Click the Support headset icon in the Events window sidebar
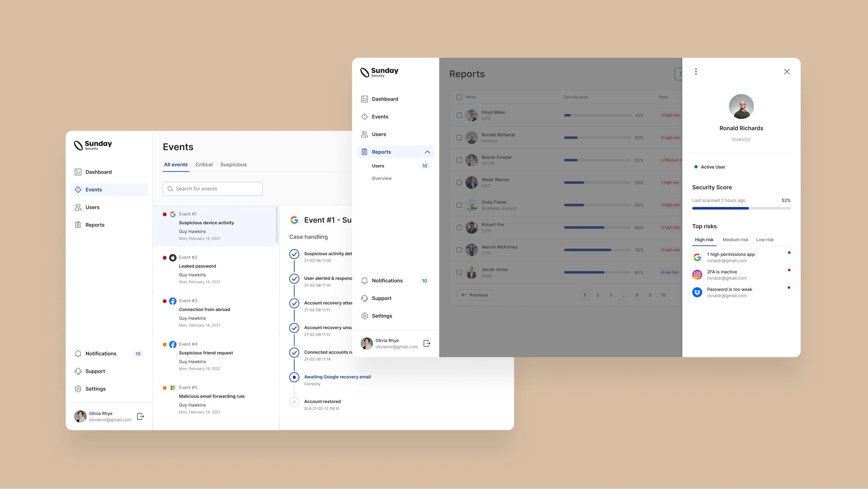The image size is (868, 489). tap(78, 371)
